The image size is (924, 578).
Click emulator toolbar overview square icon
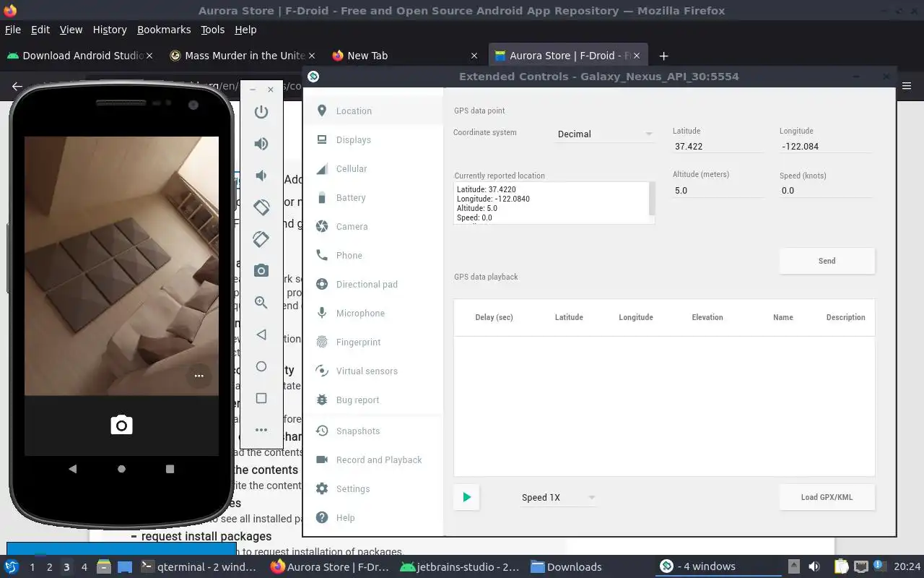[261, 398]
